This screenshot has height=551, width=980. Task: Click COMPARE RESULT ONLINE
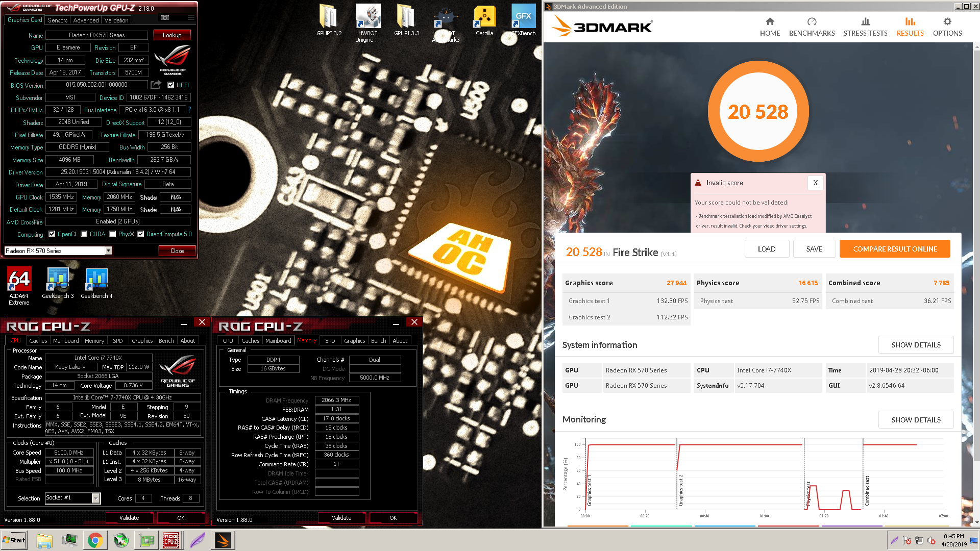[895, 249]
